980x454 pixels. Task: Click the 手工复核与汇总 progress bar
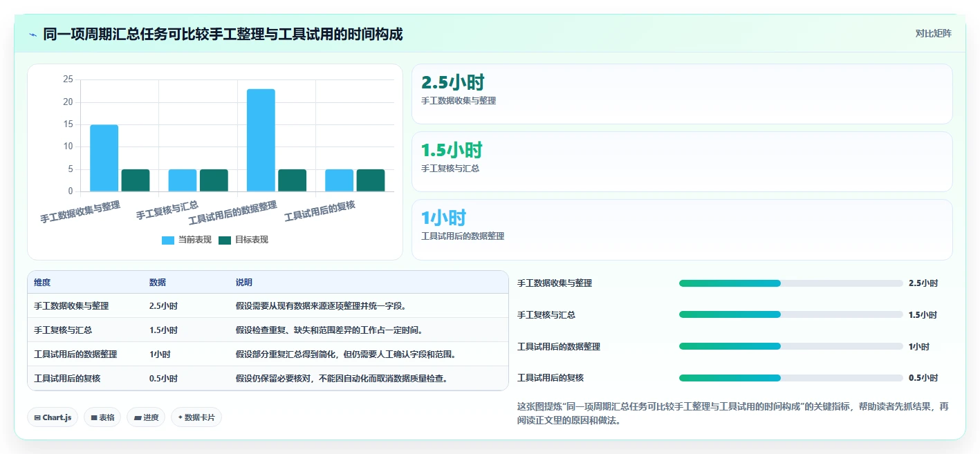point(791,314)
